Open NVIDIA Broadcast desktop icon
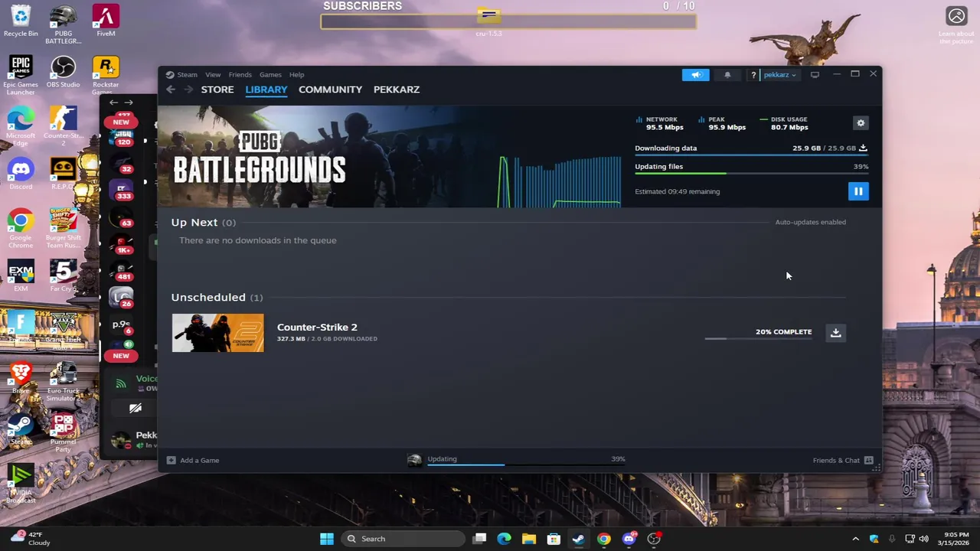Screen dimensions: 980x551 [x=21, y=484]
